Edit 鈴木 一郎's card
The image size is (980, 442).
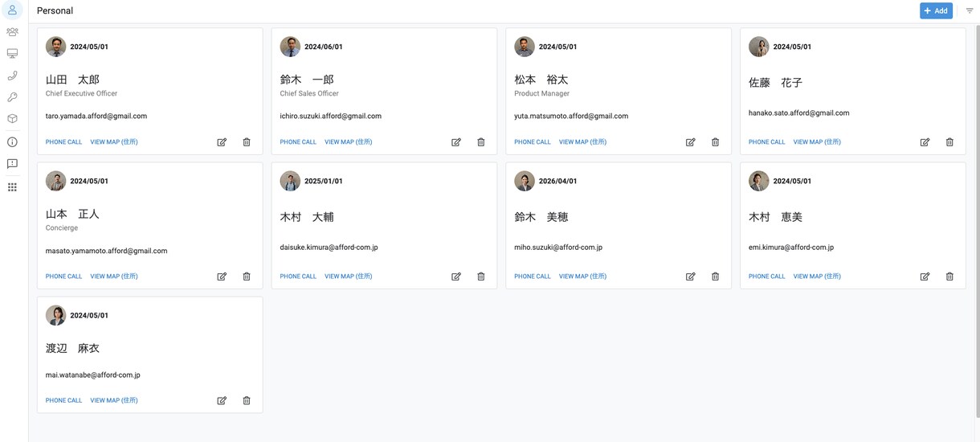[x=456, y=142]
